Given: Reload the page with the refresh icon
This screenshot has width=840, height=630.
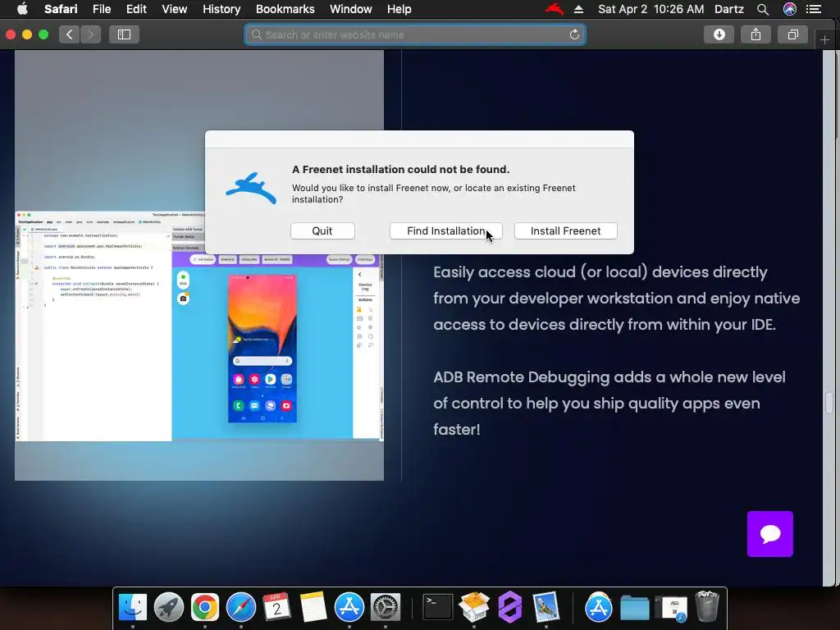Looking at the screenshot, I should [x=574, y=34].
